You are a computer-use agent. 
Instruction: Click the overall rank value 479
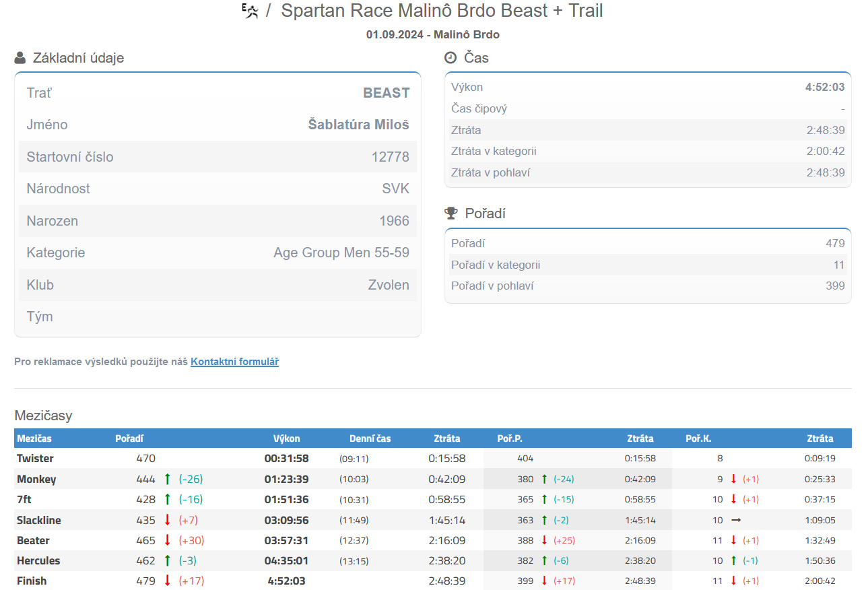[x=835, y=243]
